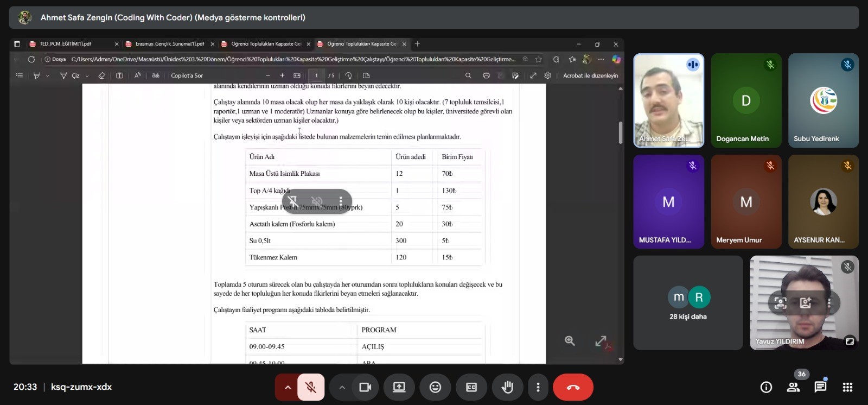Open more options three-dot menu
Screen dimensions: 868x405
tap(538, 387)
